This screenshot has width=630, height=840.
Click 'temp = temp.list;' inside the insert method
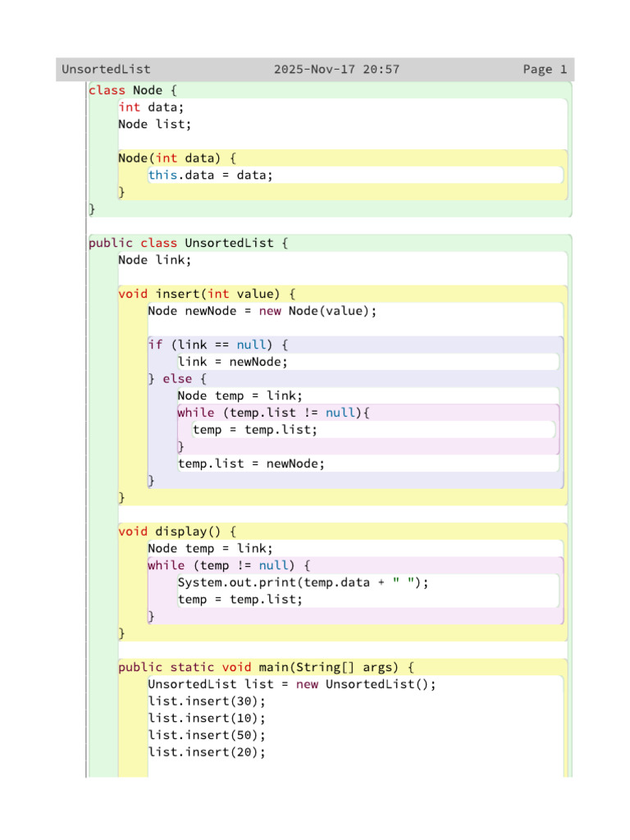[255, 430]
